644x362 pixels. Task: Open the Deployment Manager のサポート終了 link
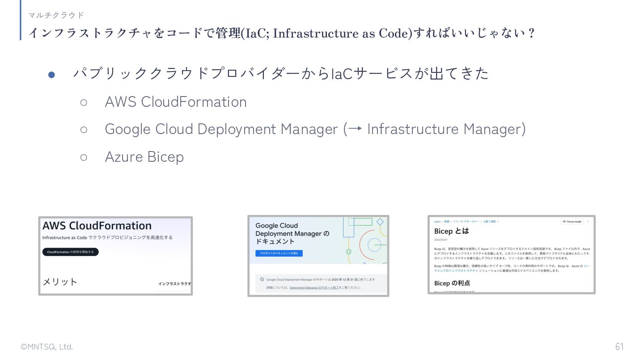314,287
